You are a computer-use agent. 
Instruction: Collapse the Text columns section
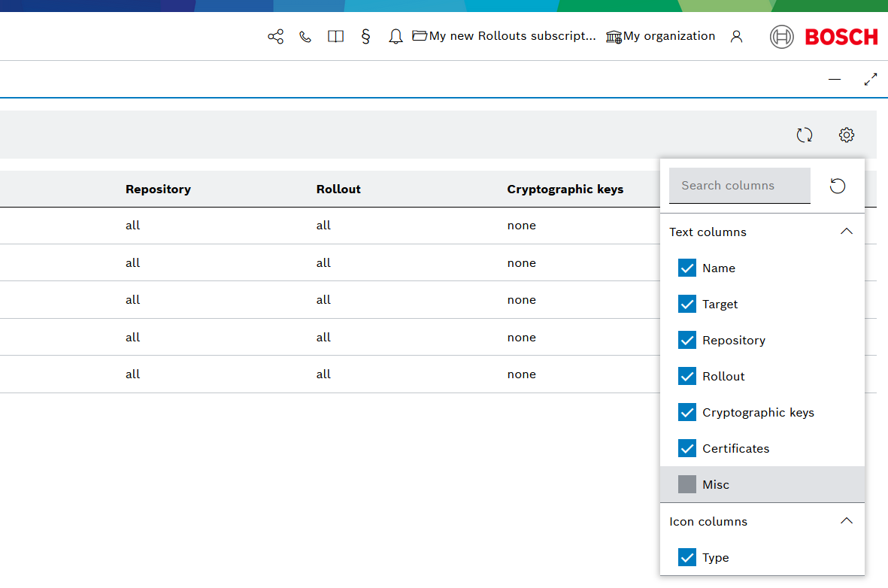(x=847, y=232)
